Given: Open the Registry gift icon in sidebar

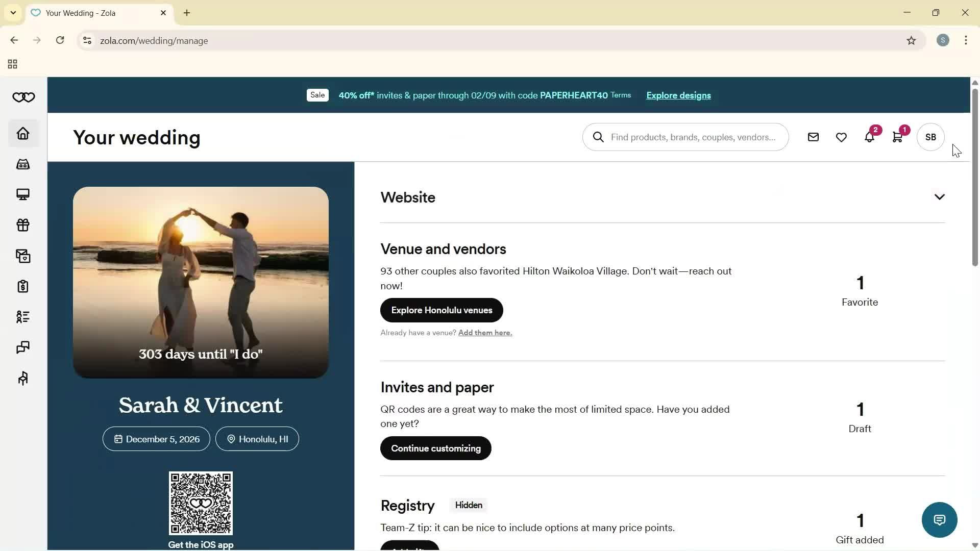Looking at the screenshot, I should tap(22, 225).
